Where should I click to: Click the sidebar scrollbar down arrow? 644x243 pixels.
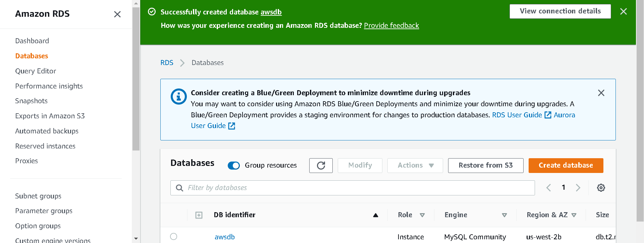(x=136, y=239)
